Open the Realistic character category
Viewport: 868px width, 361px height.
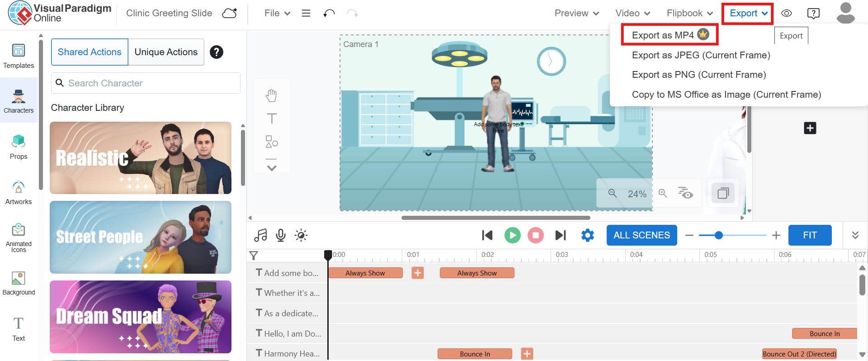(141, 158)
